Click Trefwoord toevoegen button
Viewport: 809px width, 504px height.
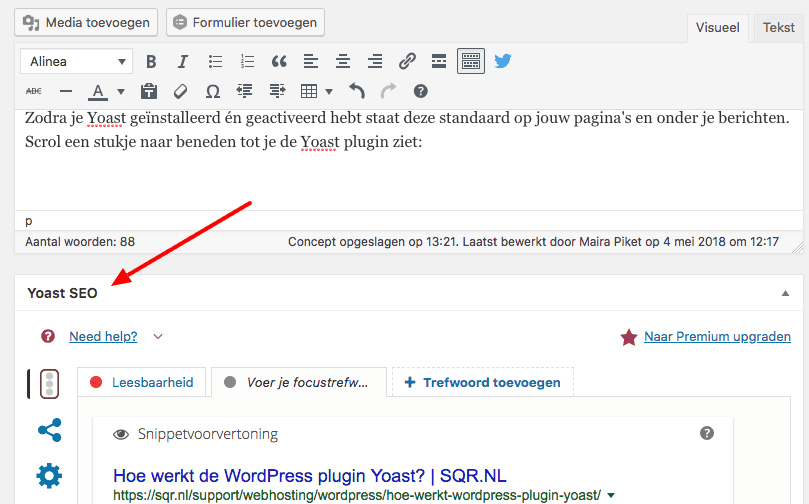coord(483,382)
